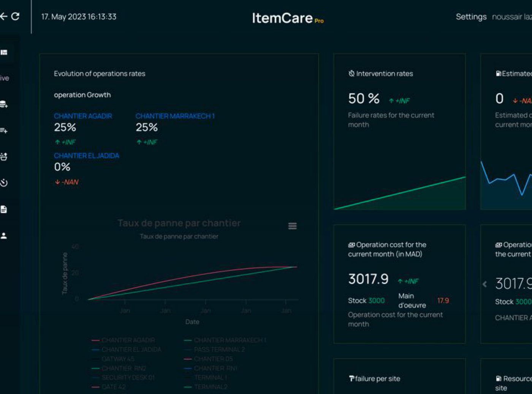Open the Settings menu
This screenshot has height=394, width=532.
(x=471, y=17)
